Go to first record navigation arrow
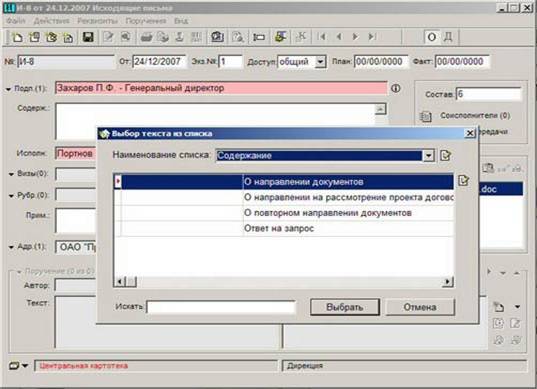This screenshot has width=537, height=389. 322,37
